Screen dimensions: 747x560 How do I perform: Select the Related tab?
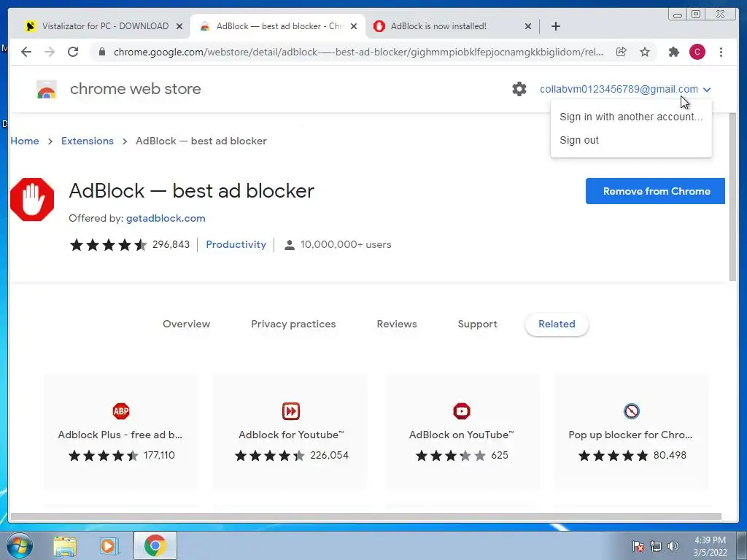(557, 324)
